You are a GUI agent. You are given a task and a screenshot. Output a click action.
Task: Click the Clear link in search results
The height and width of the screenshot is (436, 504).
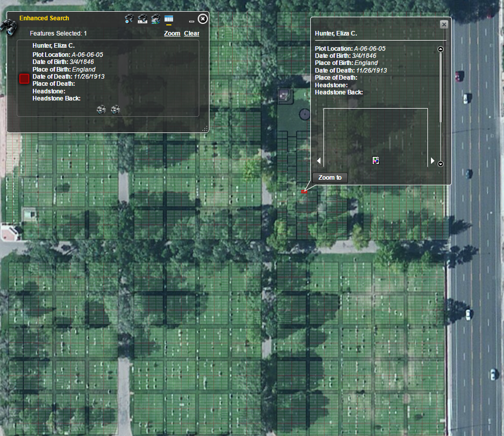pyautogui.click(x=192, y=33)
